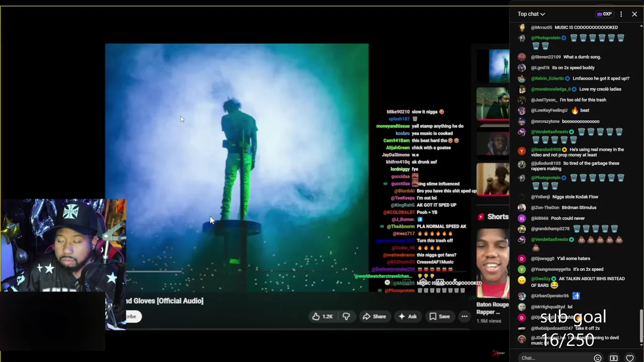Send a heart reaction in chat
This screenshot has width=644, height=362.
point(630,358)
